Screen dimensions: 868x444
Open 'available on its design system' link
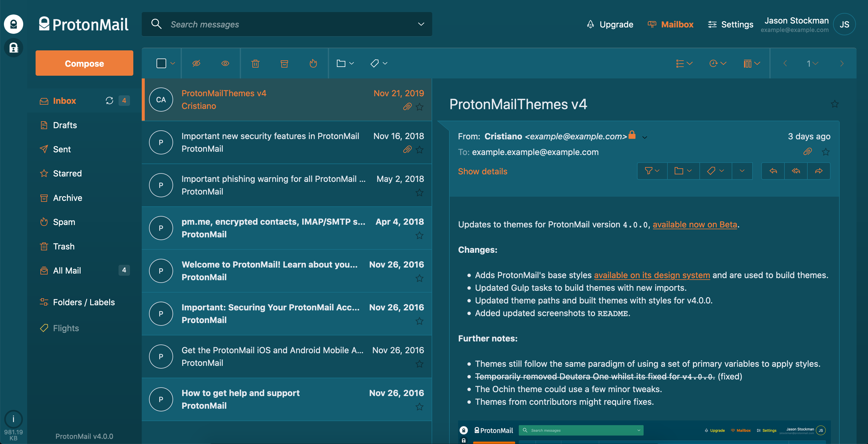coord(652,275)
